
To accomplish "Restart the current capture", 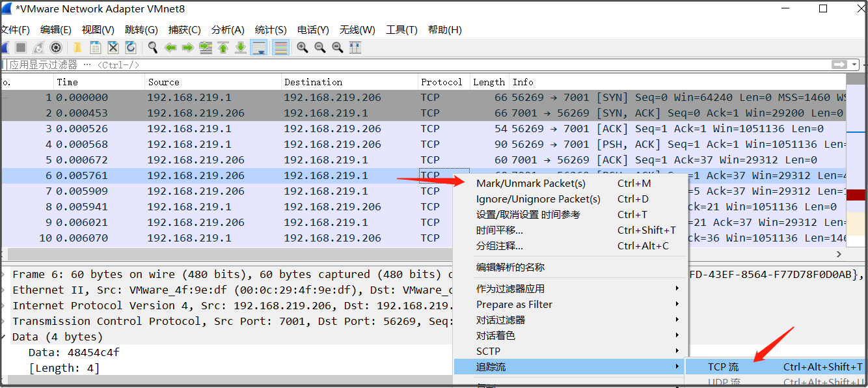I will [38, 48].
